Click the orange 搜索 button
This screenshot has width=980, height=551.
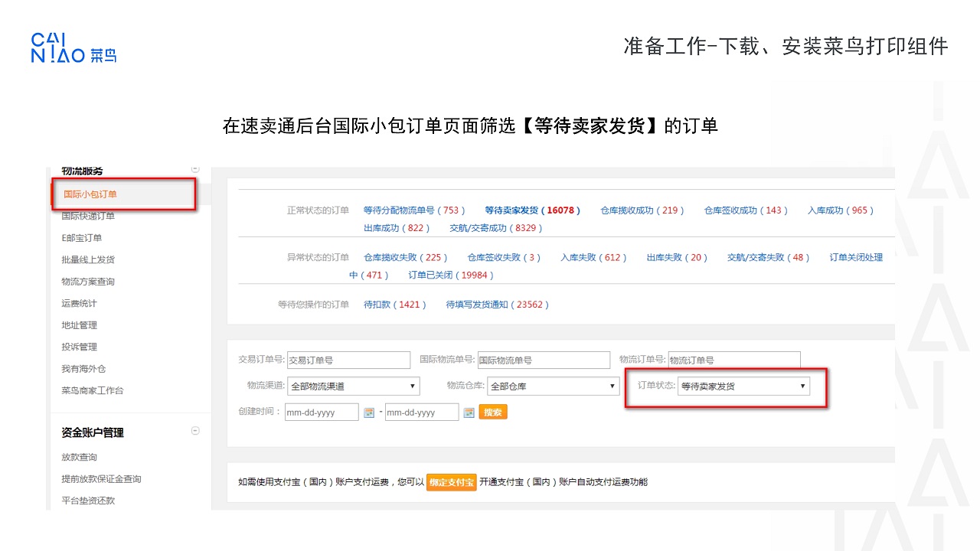[493, 412]
